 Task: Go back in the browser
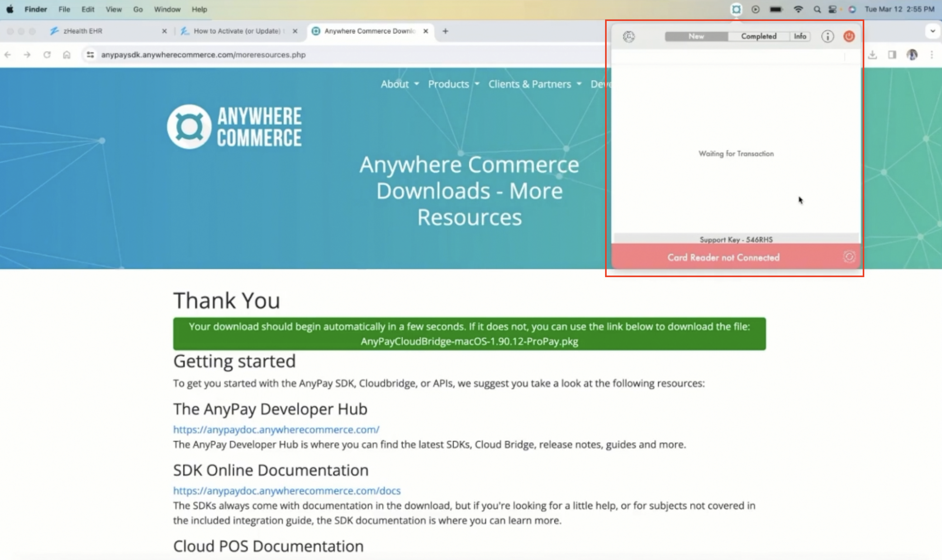point(8,55)
